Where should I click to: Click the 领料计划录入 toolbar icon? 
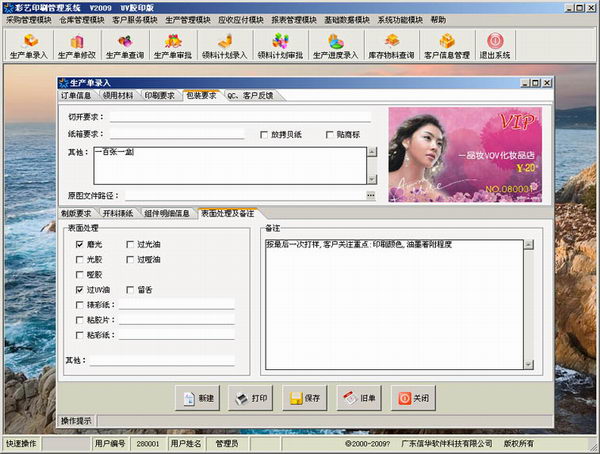pos(225,46)
